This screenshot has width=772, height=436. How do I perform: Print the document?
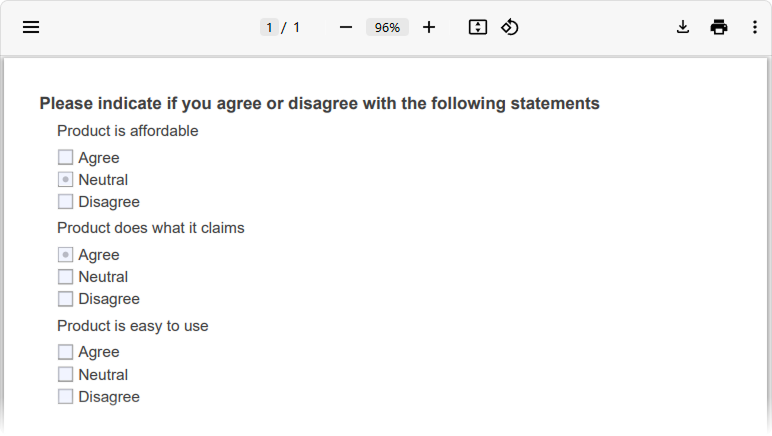coord(719,27)
